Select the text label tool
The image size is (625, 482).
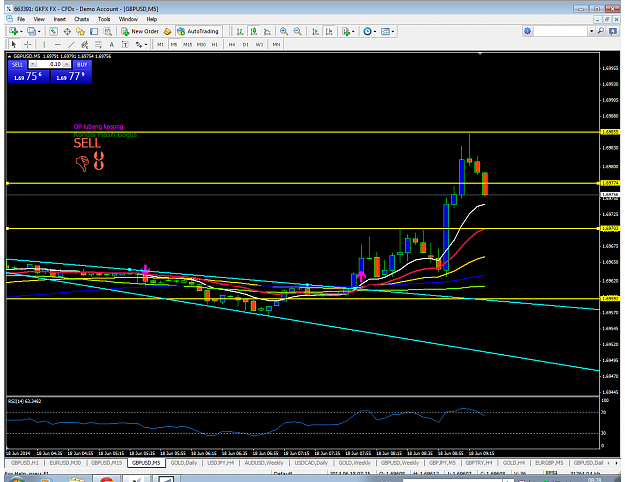[125, 44]
